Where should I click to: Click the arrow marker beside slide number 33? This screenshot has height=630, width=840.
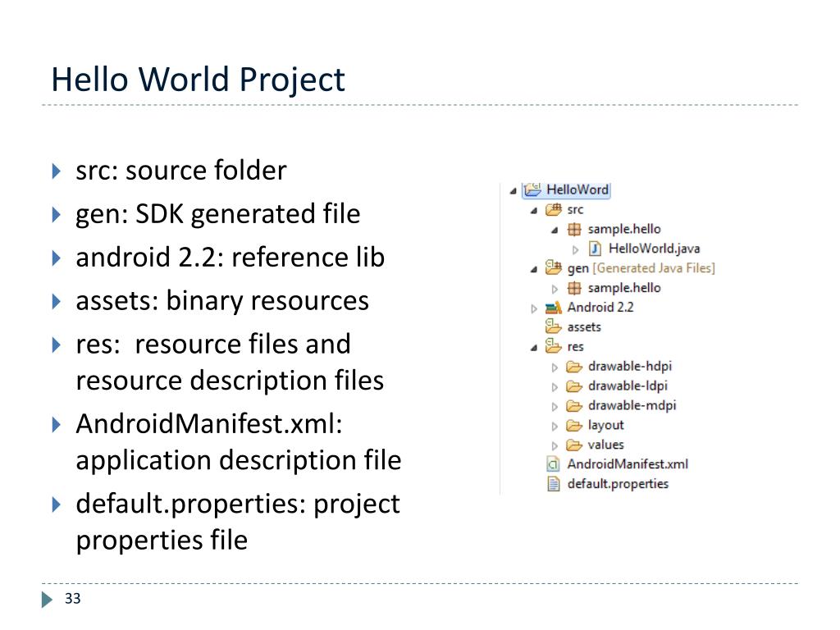[47, 600]
